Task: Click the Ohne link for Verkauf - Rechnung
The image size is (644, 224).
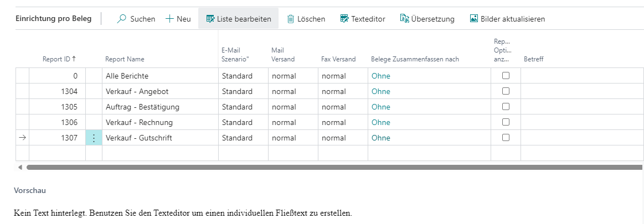Action: click(381, 122)
